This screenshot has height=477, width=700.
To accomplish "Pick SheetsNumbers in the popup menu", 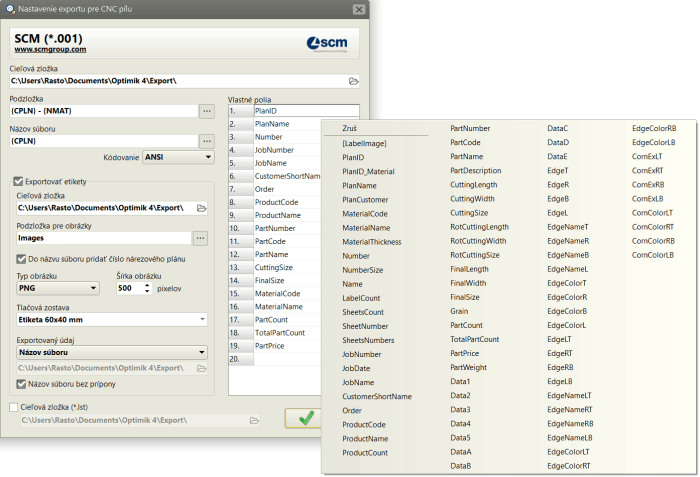I will 368,340.
